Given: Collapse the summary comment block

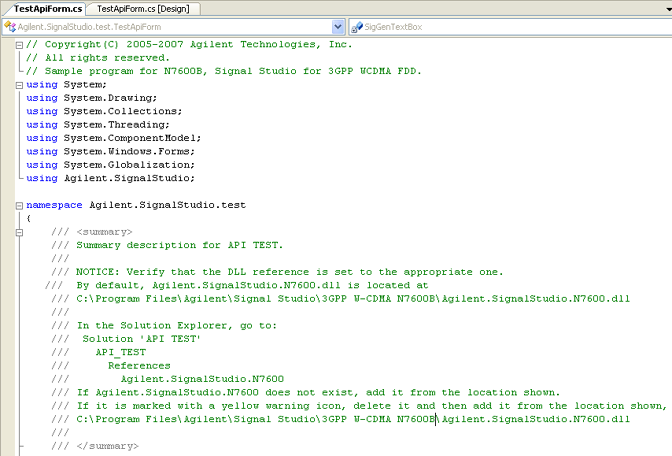Looking at the screenshot, I should click(x=19, y=233).
